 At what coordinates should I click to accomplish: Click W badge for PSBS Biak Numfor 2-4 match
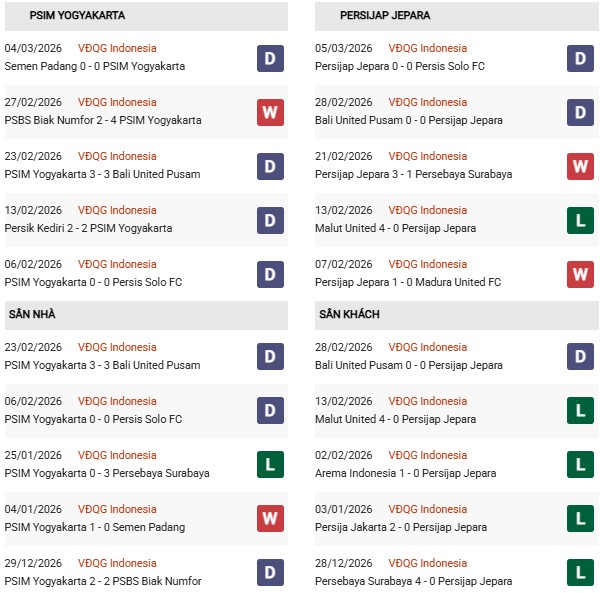[270, 111]
